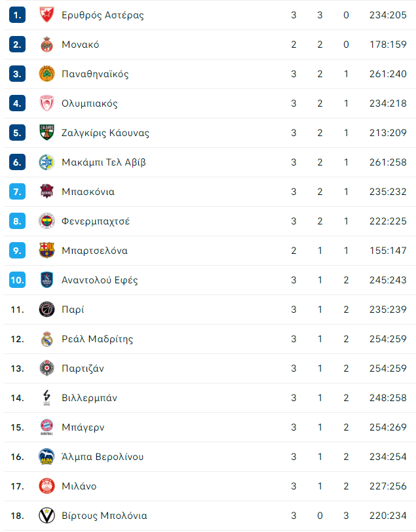This screenshot has height=532, width=416.
Task: Click the Ολυμπιακός team logo
Action: [46, 103]
